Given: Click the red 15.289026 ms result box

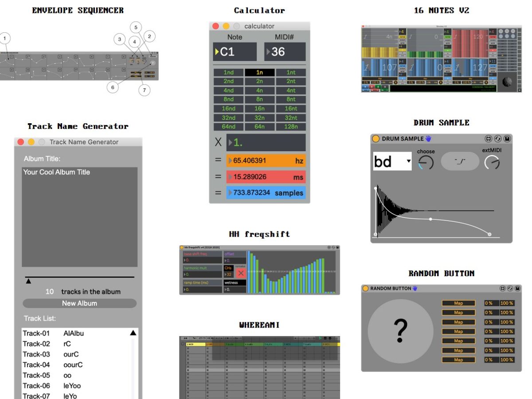Looking at the screenshot, I should [266, 177].
